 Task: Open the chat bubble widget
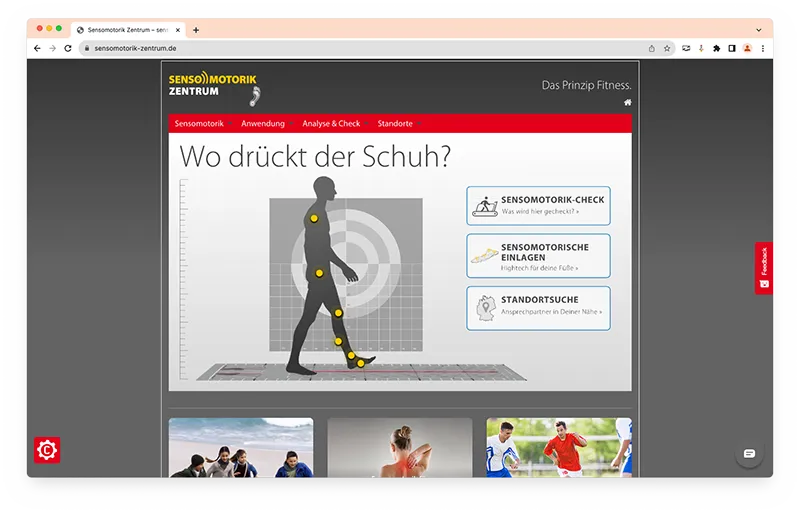(x=749, y=453)
